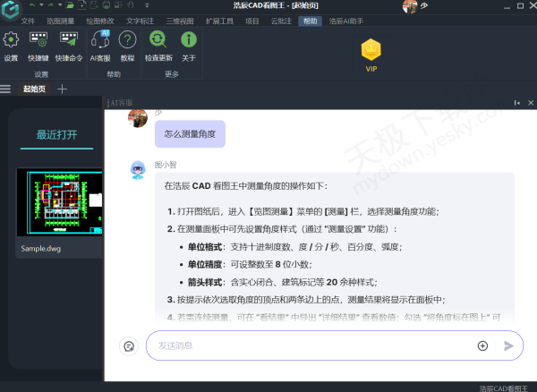Expand the hamburger menu beside 起始页

pyautogui.click(x=6, y=89)
